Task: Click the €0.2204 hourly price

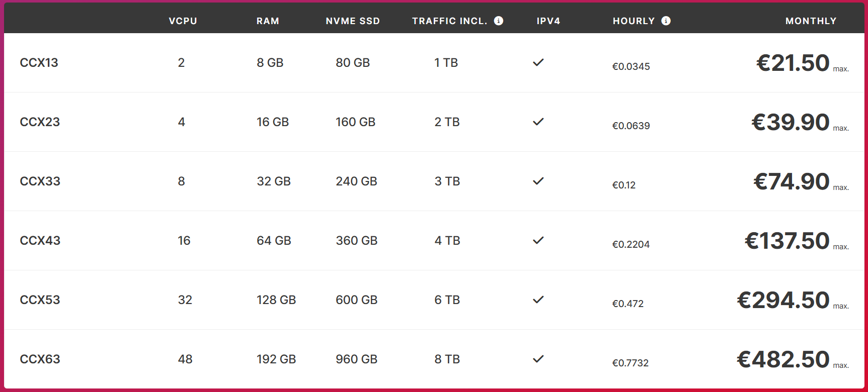Action: pyautogui.click(x=631, y=244)
